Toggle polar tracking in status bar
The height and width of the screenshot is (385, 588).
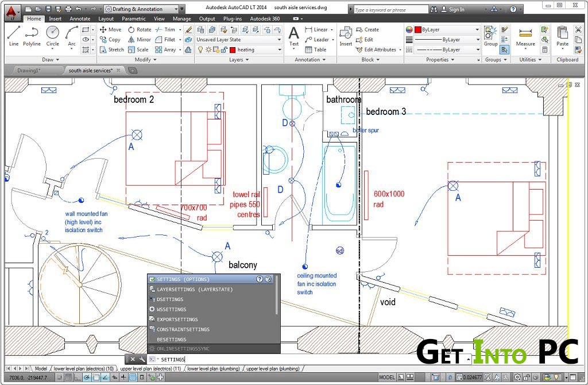pyautogui.click(x=87, y=377)
